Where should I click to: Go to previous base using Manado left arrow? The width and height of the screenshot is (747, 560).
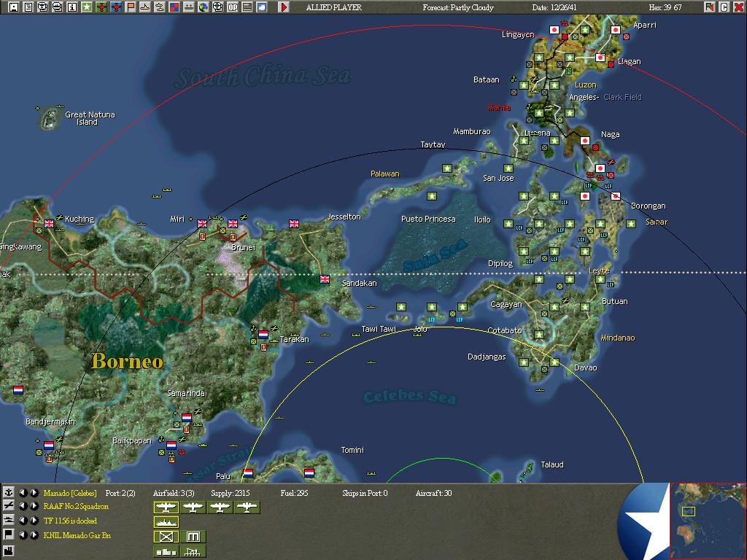pyautogui.click(x=23, y=493)
